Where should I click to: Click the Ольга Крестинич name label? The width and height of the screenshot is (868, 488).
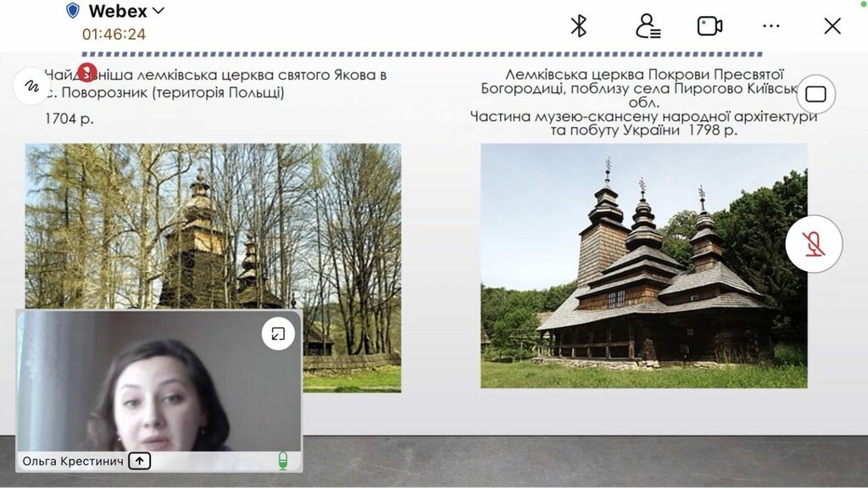(x=73, y=461)
